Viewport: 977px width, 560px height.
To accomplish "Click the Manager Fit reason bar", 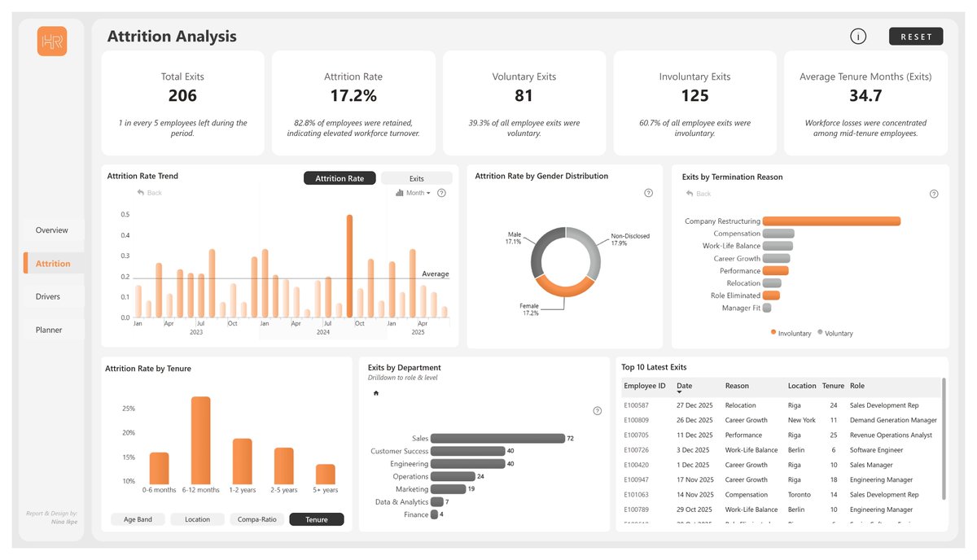I will coord(767,308).
